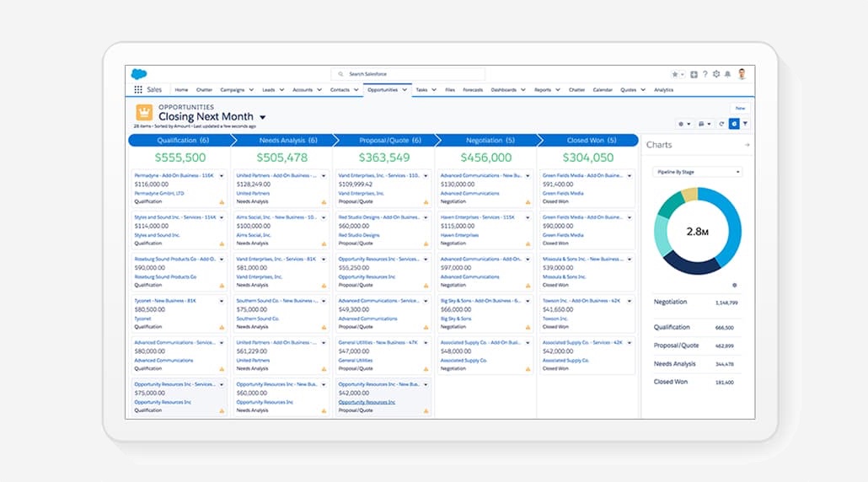Open the Favorites list dropdown arrow
Screen dimensions: 868x482
point(683,74)
